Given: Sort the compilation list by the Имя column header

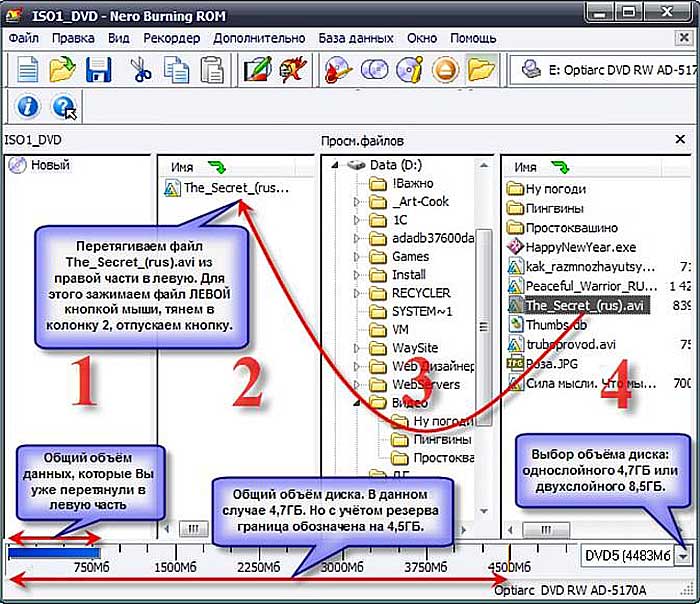Looking at the screenshot, I should [227, 167].
